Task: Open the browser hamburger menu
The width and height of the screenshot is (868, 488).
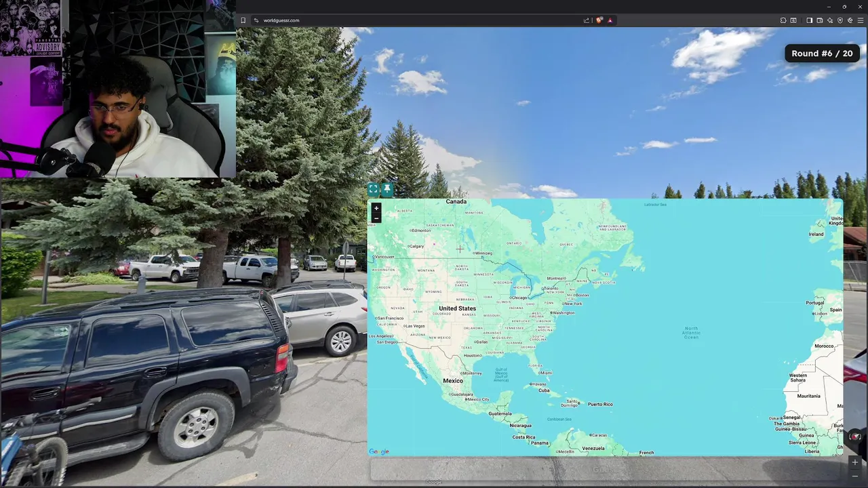Action: [x=861, y=20]
